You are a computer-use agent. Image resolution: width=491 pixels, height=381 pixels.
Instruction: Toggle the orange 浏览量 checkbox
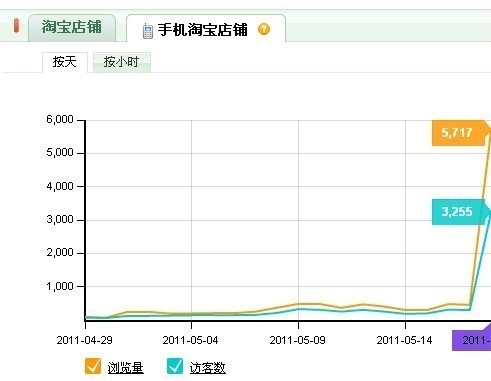coord(93,366)
